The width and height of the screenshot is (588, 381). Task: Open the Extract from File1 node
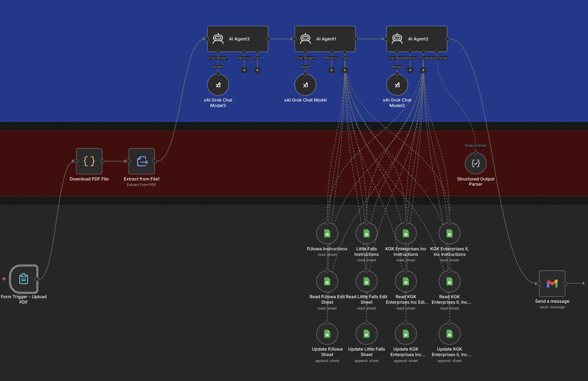click(x=142, y=161)
